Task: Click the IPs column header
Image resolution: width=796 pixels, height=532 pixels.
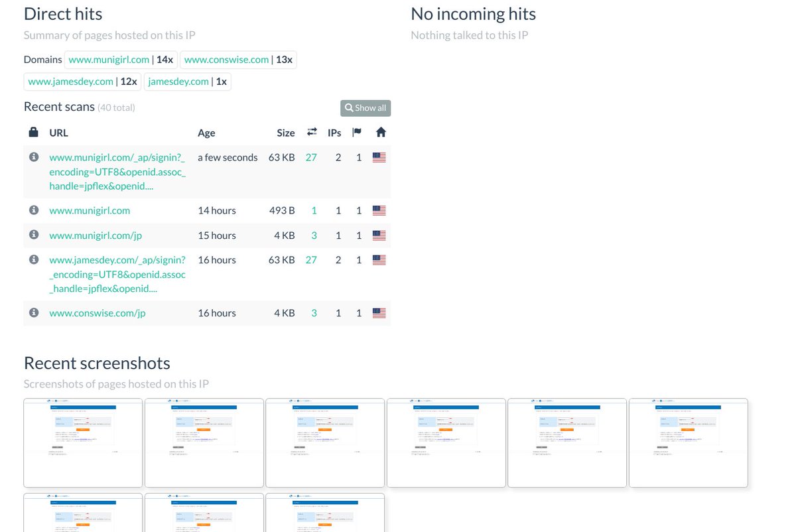Action: (x=334, y=133)
